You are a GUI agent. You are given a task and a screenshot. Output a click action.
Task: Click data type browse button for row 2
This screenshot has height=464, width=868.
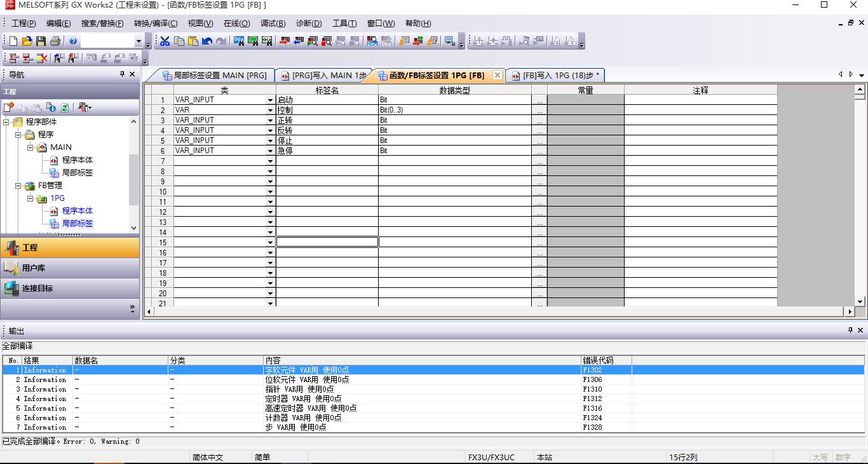click(x=539, y=110)
